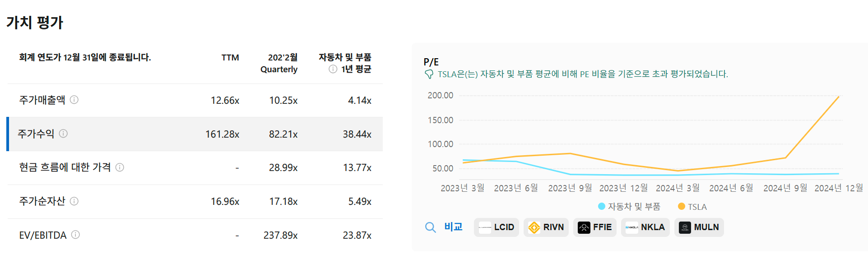Click the 비교 compare link
This screenshot has width=868, height=259.
point(454,227)
